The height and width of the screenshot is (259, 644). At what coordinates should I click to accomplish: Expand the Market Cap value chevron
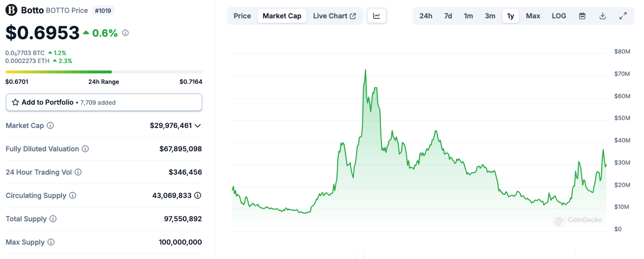pos(198,126)
